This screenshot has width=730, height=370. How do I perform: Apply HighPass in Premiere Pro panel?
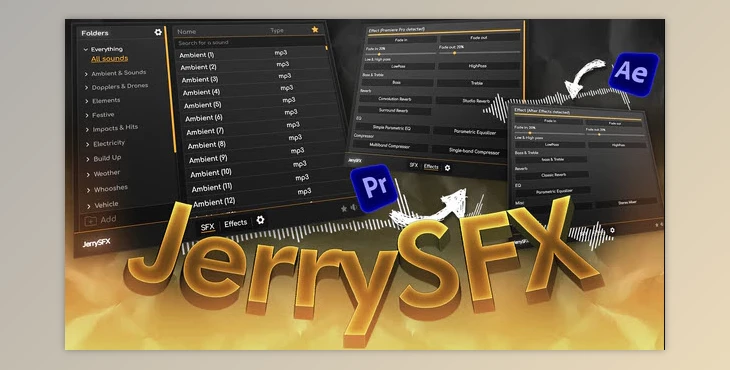coord(478,66)
